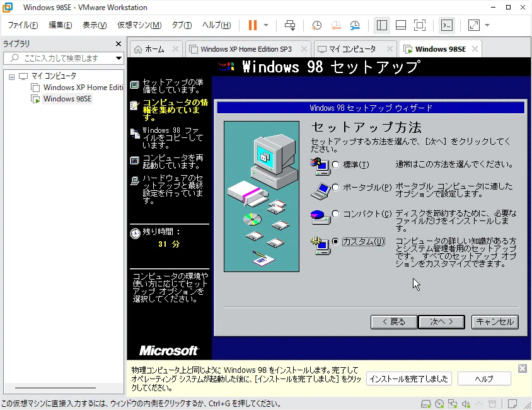
Task: Click the message log status icon
Action: tap(512, 404)
